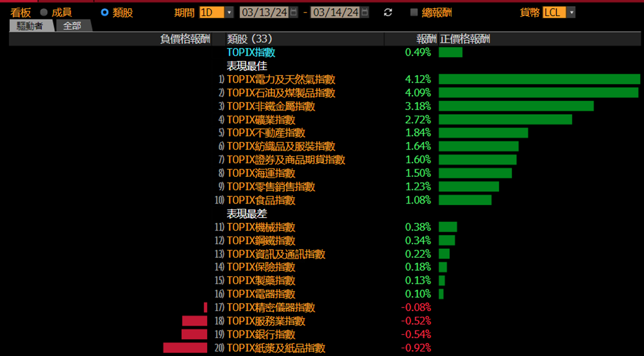Click green bar for TOPIX不動產指數
This screenshot has width=644, height=356.
pyautogui.click(x=483, y=133)
